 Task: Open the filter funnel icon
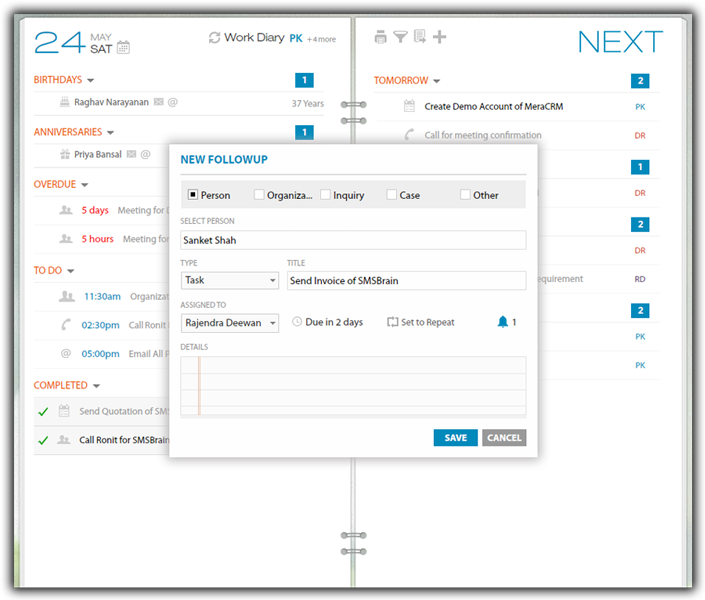coord(400,38)
